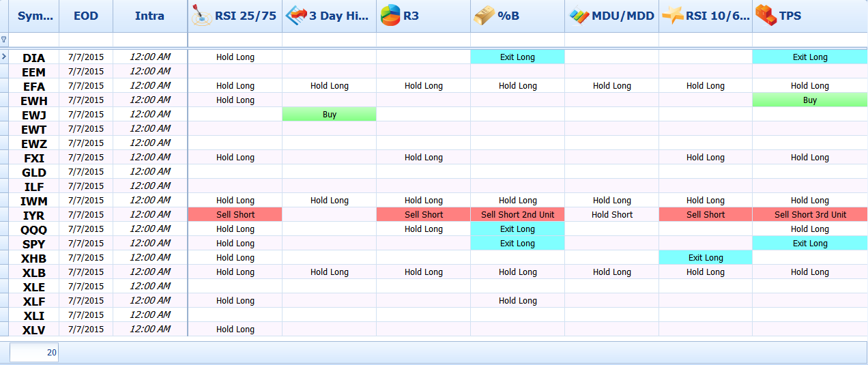Click the TPS orange blocks icon
Screen dimensions: 868x365
click(766, 16)
